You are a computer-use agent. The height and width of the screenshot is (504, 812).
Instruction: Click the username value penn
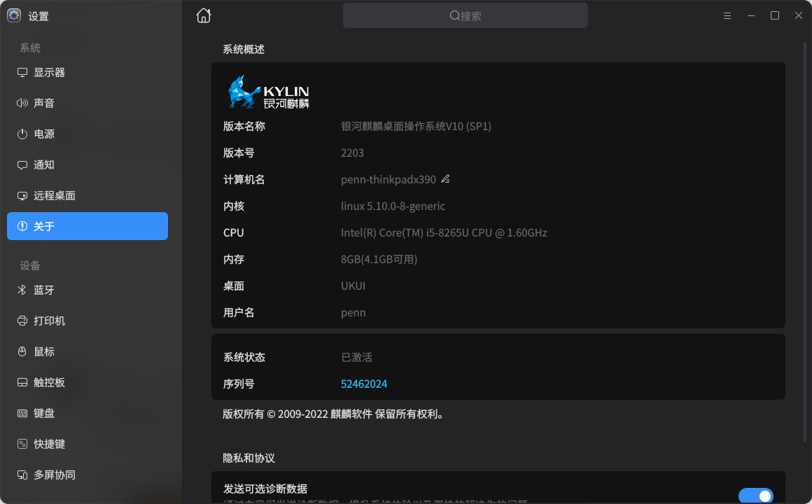coord(353,313)
